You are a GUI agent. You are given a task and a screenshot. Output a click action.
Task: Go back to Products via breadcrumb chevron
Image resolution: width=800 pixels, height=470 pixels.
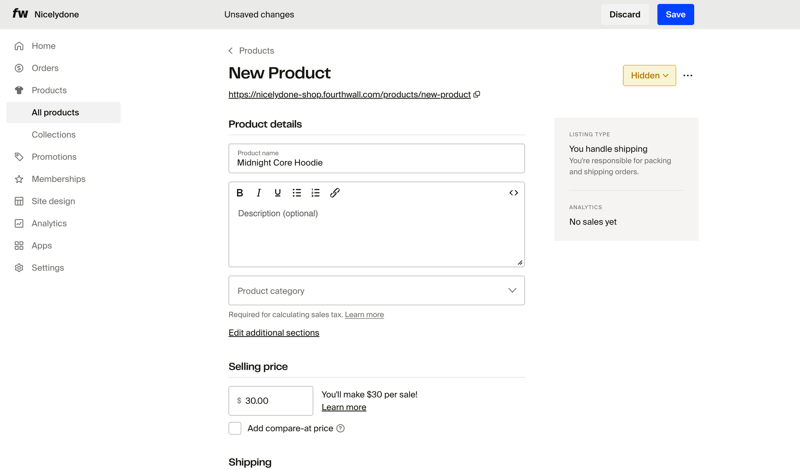(x=231, y=51)
